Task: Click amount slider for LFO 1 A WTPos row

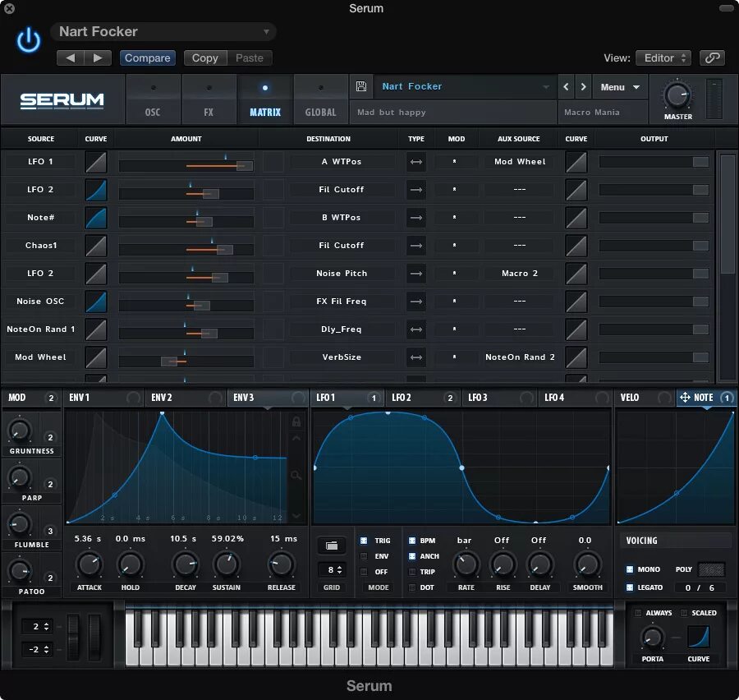Action: (186, 166)
